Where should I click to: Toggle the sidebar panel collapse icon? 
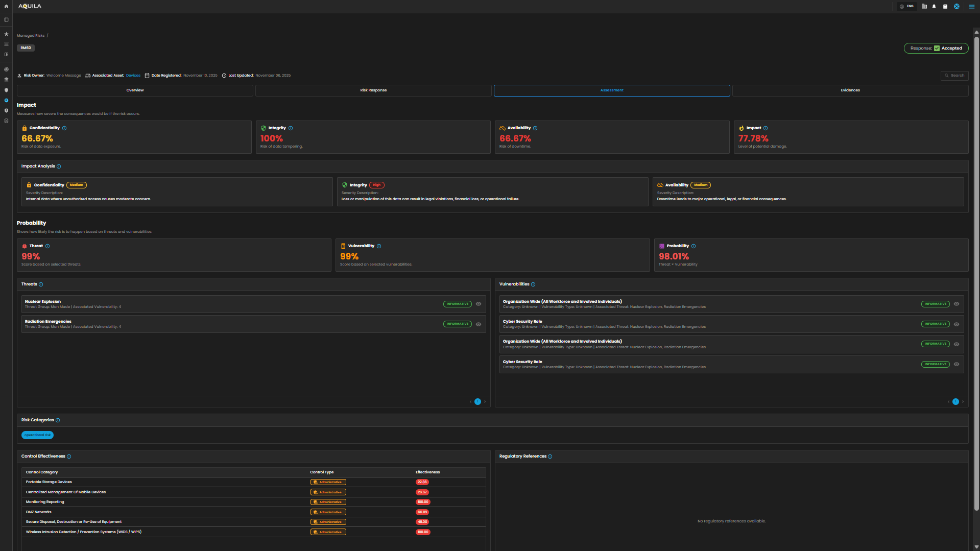pyautogui.click(x=6, y=20)
